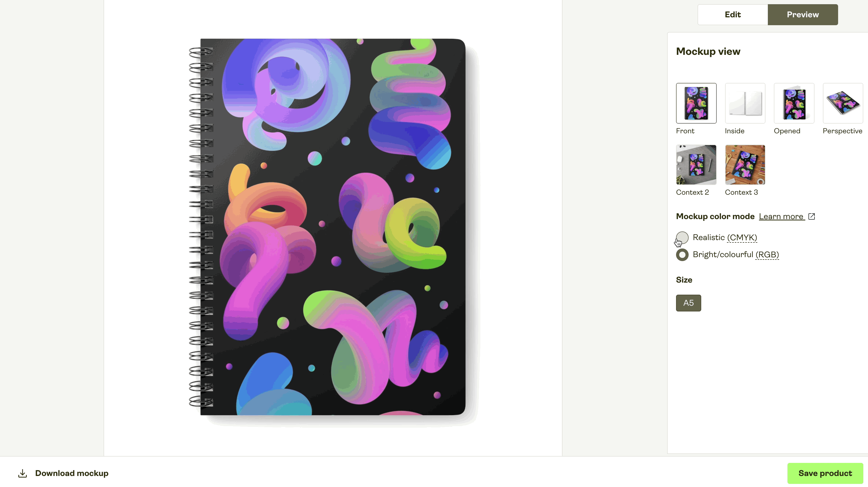Click the Front label under first thumbnail
868x487 pixels.
coord(685,131)
